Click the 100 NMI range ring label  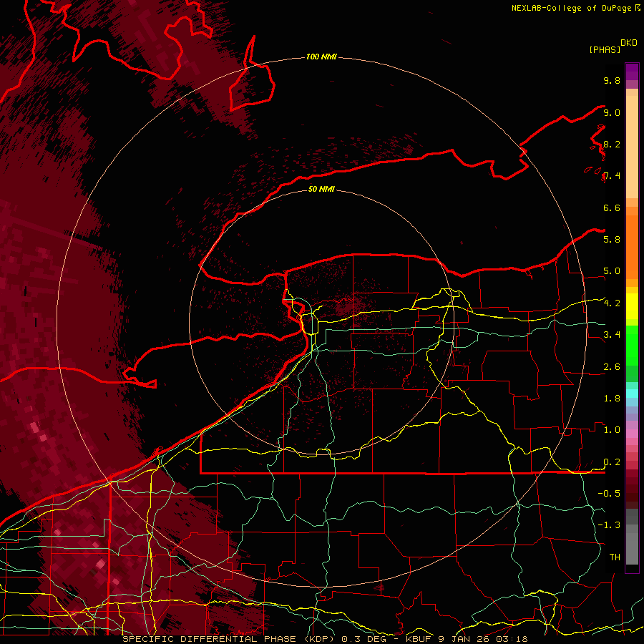[321, 57]
